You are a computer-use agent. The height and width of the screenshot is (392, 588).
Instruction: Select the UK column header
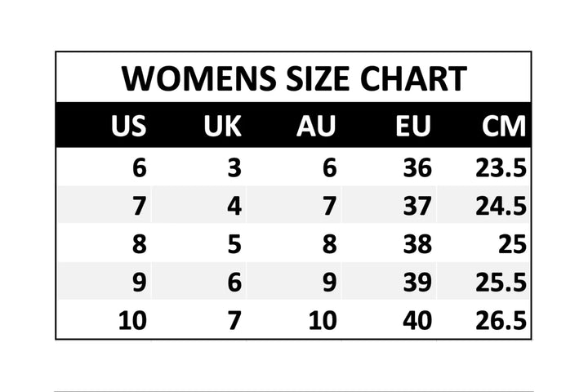coord(222,127)
